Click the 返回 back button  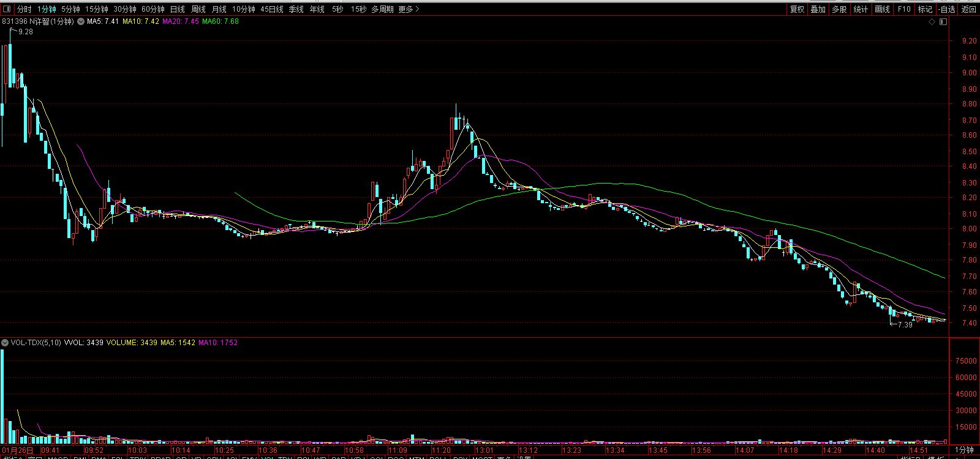coord(968,9)
